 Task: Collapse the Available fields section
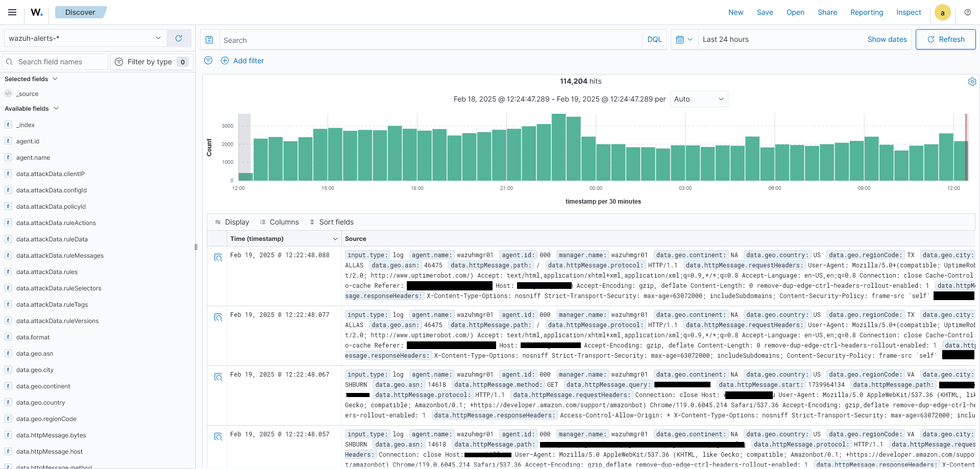[32, 109]
